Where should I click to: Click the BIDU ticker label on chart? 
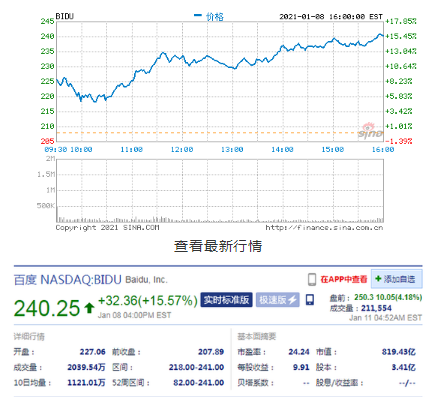click(65, 16)
